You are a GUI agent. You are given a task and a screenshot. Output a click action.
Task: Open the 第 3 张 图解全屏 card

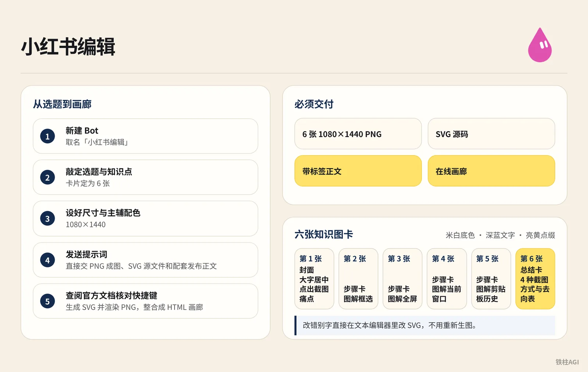point(402,279)
